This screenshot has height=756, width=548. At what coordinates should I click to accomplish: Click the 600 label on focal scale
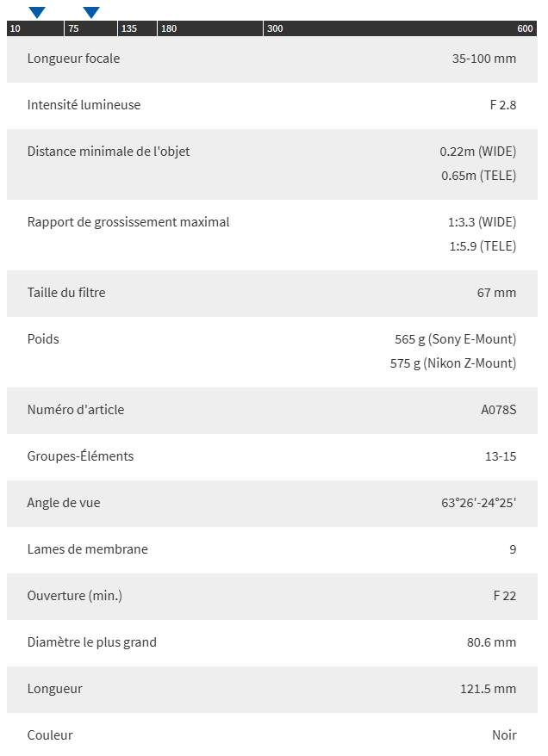(525, 28)
